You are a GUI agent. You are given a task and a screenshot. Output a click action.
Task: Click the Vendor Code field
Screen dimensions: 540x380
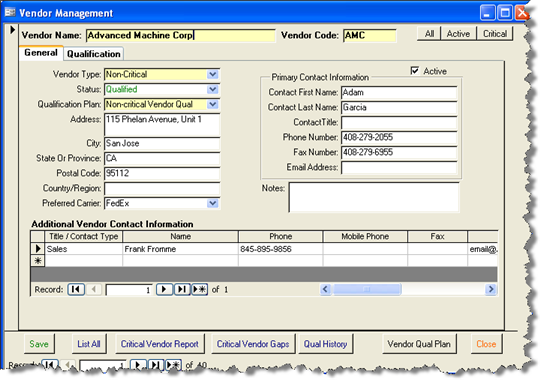pos(370,35)
